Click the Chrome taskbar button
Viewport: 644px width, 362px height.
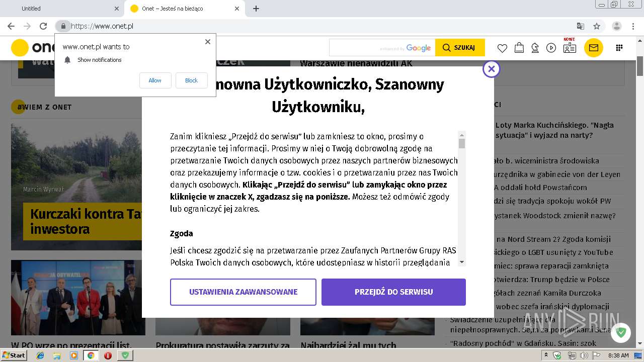(x=91, y=355)
